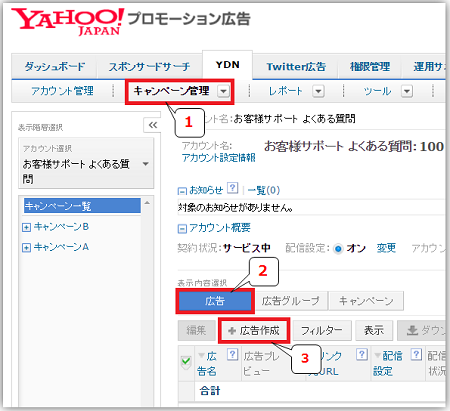Screen dimensions: 450x411
Task: Click the 広告プレビュー column header
Action: tap(261, 364)
